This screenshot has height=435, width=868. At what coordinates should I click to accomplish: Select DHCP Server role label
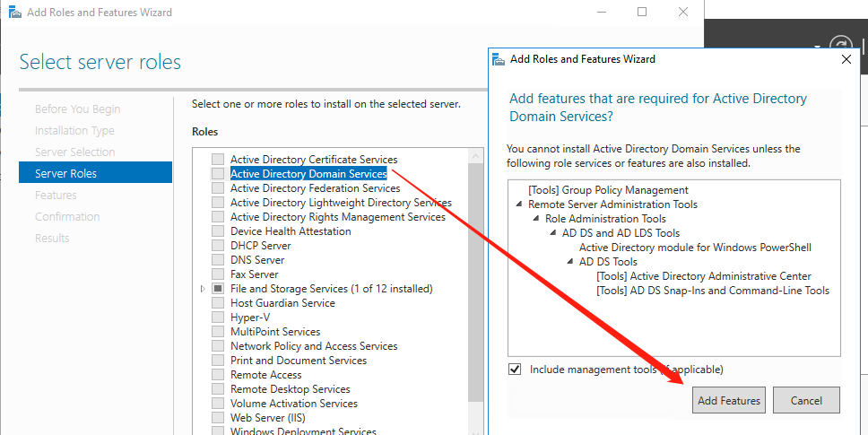[x=260, y=246]
